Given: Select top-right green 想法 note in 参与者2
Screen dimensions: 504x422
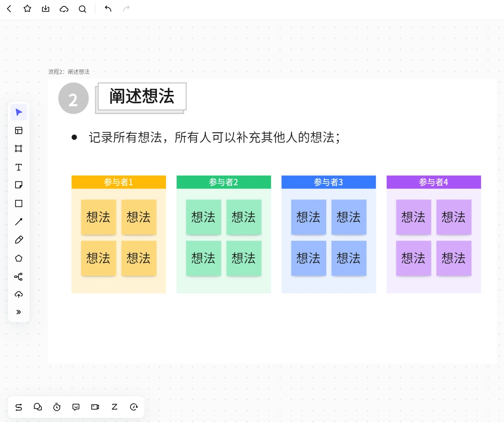Looking at the screenshot, I should (x=244, y=217).
